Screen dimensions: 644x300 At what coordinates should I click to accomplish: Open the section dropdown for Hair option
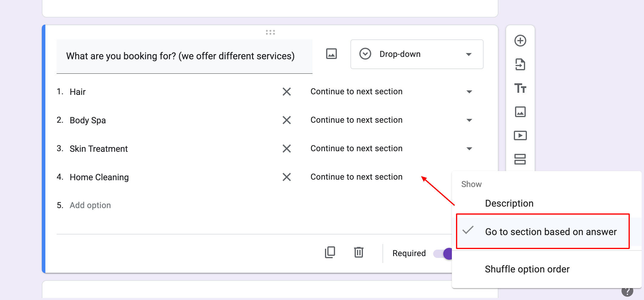point(469,92)
